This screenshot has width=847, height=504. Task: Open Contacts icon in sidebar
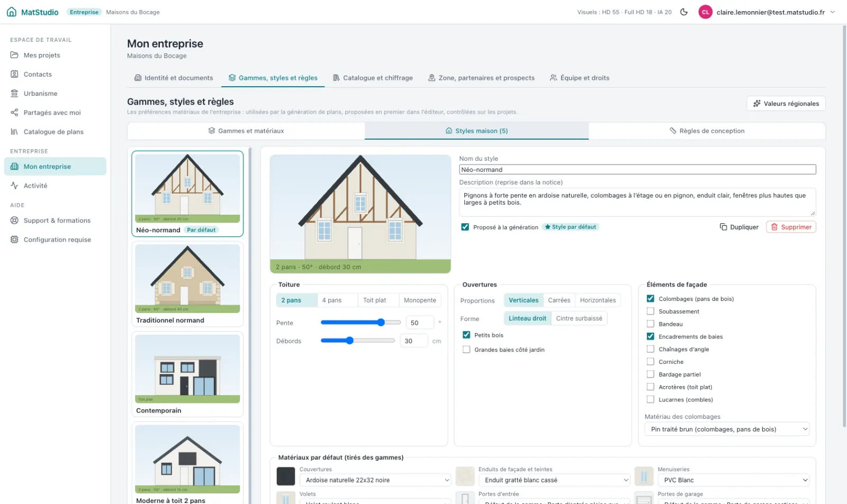coord(14,74)
